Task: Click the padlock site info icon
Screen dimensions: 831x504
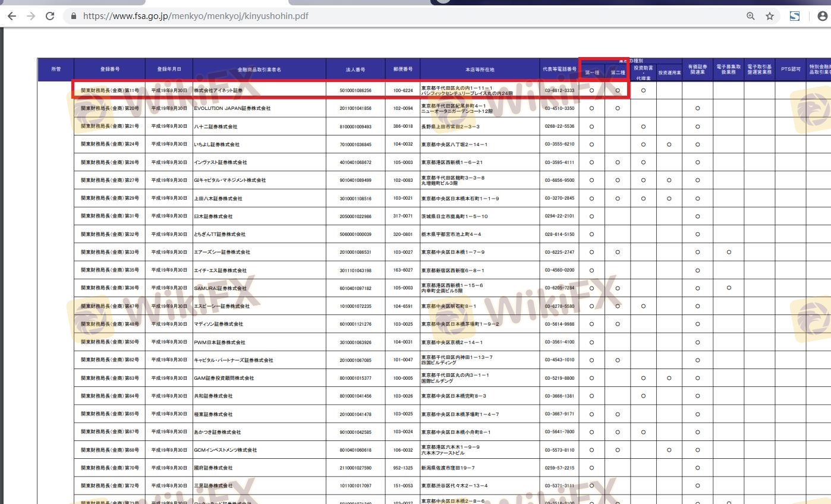Action: 74,17
